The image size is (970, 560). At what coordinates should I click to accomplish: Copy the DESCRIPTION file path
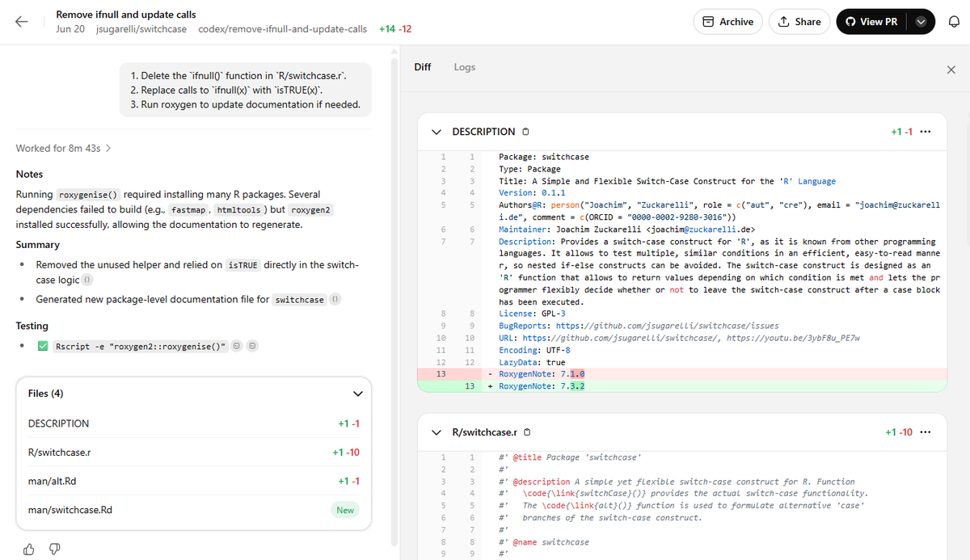click(x=526, y=132)
